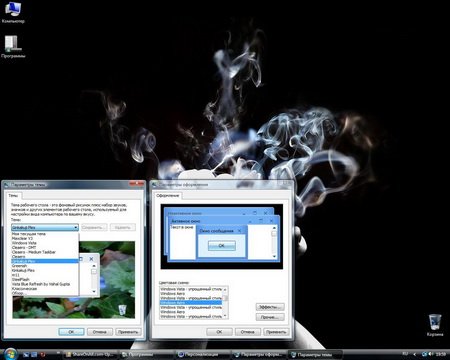Switch to Персонализация taskbar window
450x360 pixels.
202,354
